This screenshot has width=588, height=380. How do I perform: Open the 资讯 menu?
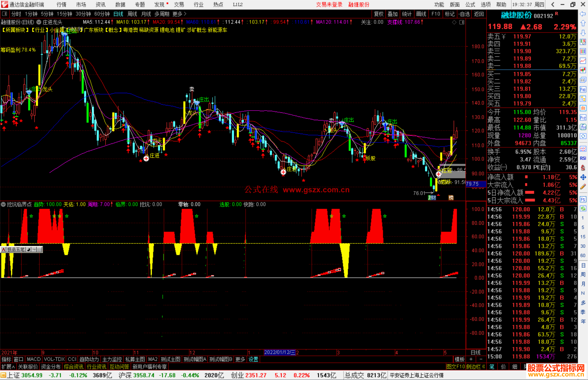pos(100,4)
